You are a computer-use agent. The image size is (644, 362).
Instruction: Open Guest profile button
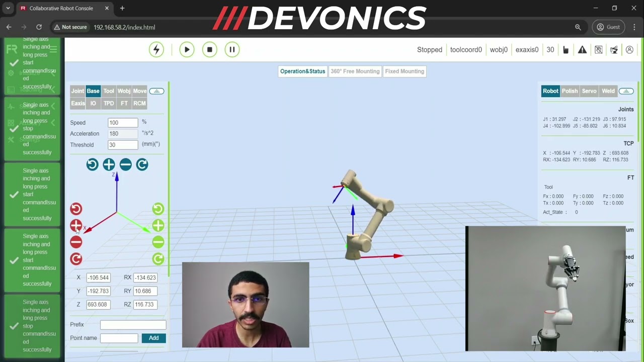coord(608,27)
